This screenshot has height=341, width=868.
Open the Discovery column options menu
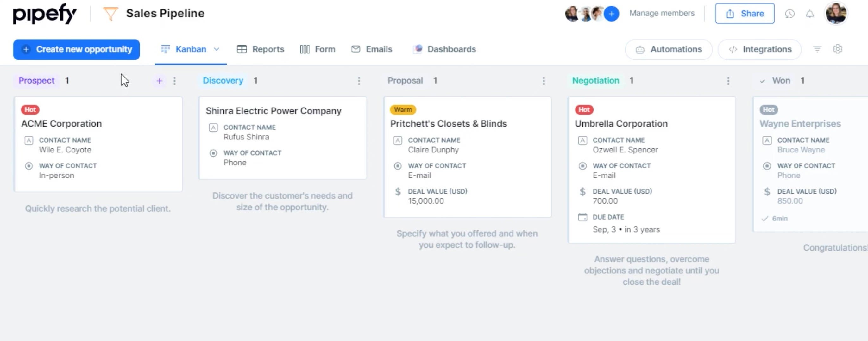(359, 81)
